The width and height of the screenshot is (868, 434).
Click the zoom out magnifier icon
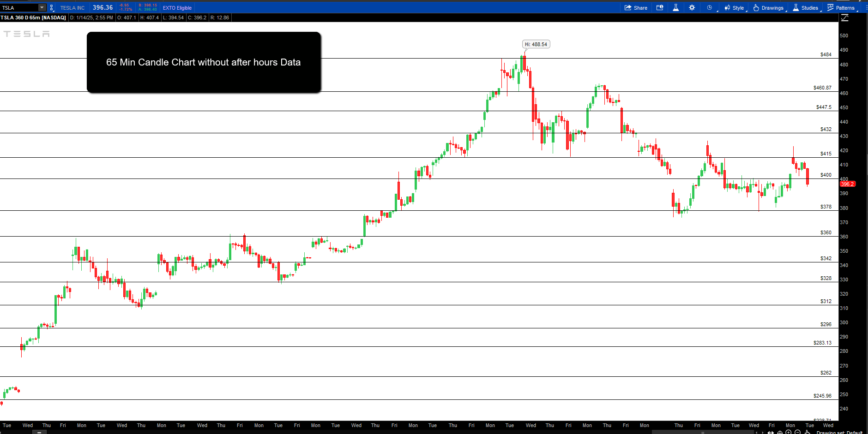click(x=797, y=432)
